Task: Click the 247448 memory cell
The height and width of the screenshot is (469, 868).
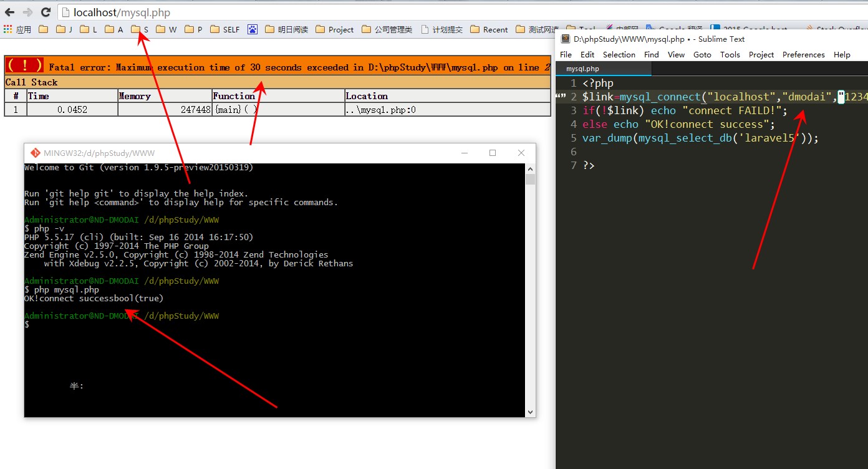Action: point(165,110)
